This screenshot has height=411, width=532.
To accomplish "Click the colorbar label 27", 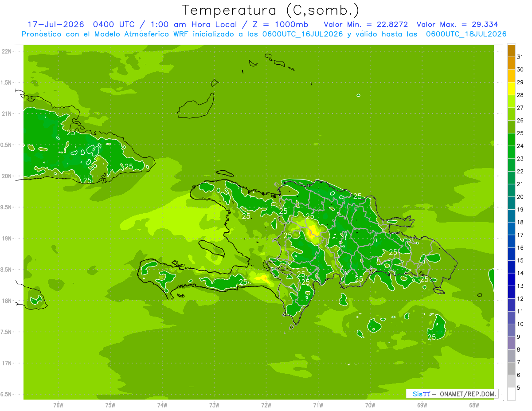I will pyautogui.click(x=520, y=108).
